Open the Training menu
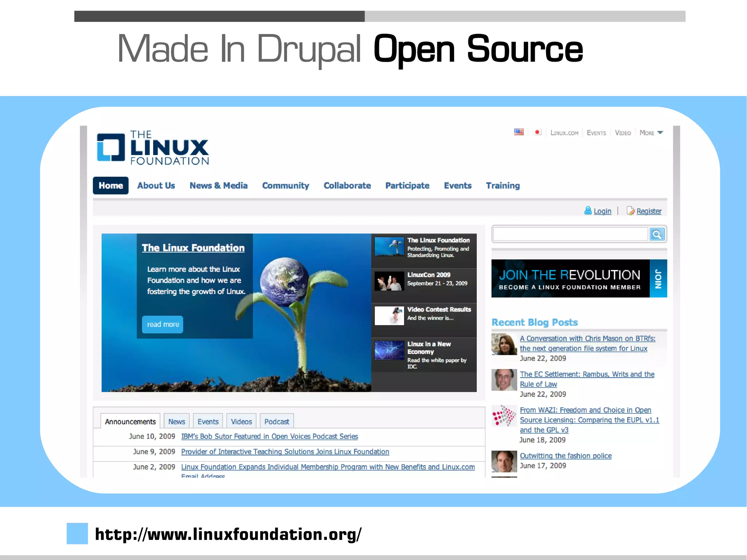 pos(503,186)
